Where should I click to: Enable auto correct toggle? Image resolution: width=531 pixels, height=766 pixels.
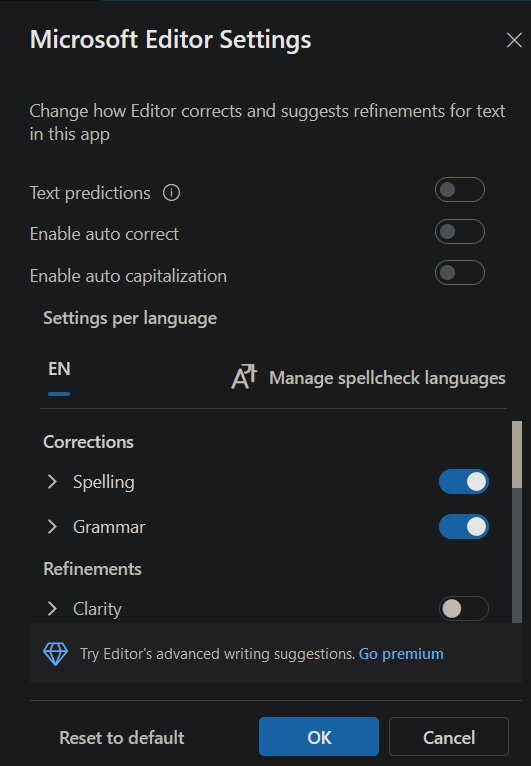(460, 232)
